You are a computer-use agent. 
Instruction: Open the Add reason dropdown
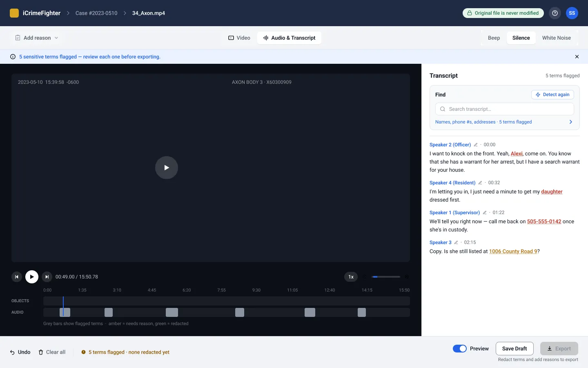(x=37, y=38)
